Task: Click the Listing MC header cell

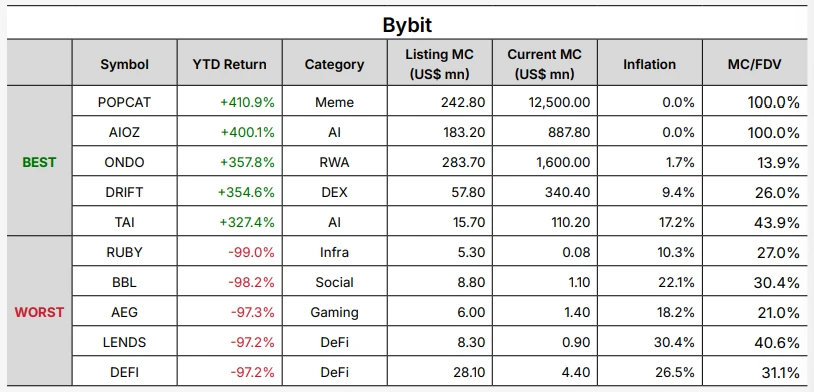Action: [440, 63]
